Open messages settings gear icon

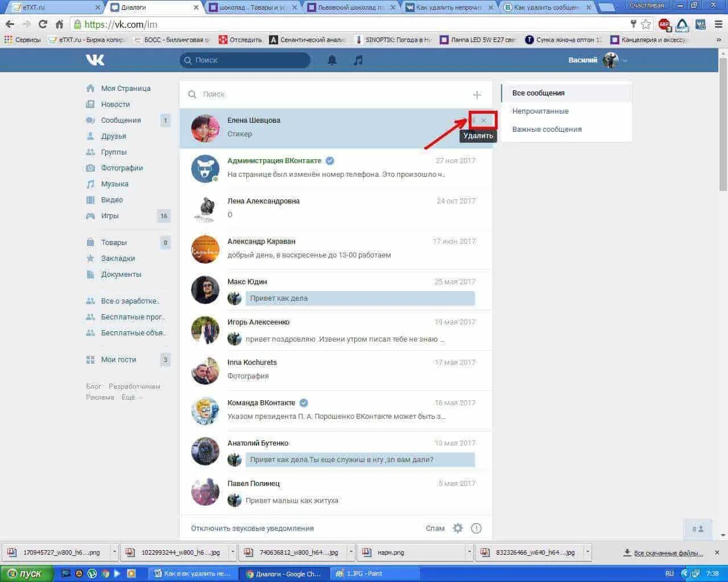pyautogui.click(x=458, y=528)
